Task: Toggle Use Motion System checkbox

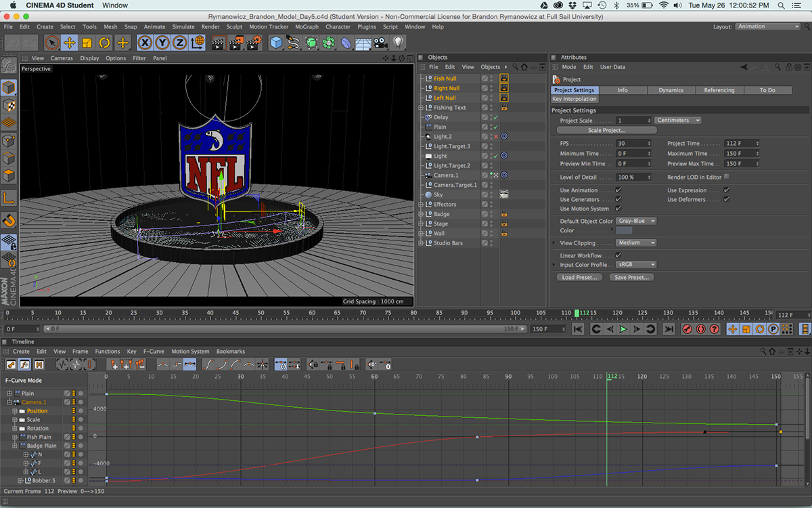Action: (618, 209)
